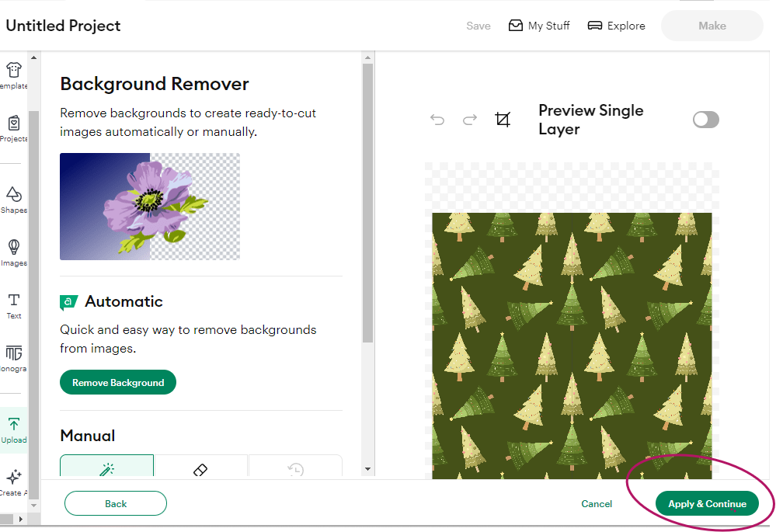The width and height of the screenshot is (776, 532).
Task: Click the undo arrow above preview
Action: click(x=437, y=120)
